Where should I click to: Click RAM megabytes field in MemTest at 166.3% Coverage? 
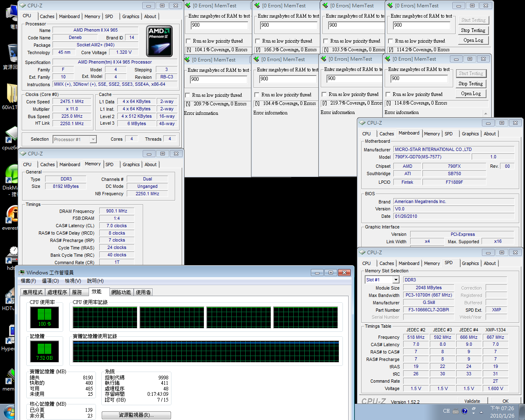click(x=288, y=25)
